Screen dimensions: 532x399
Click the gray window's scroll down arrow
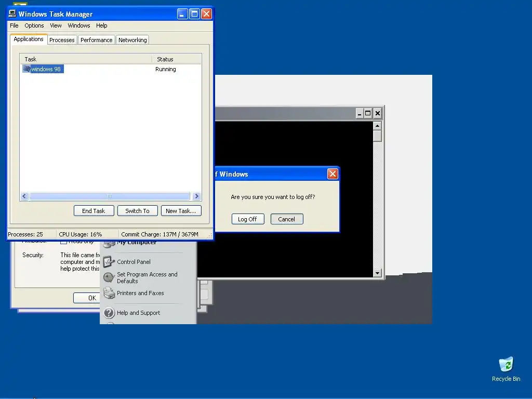[377, 273]
